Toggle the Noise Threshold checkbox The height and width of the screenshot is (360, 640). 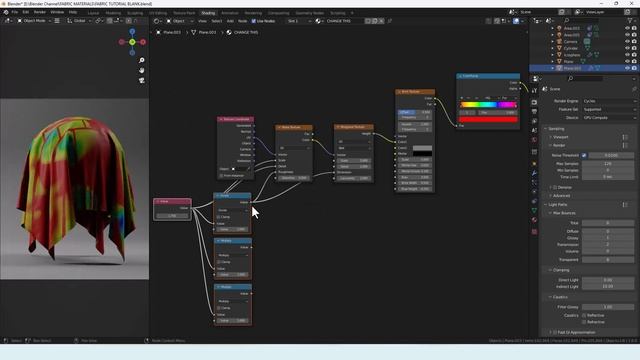[584, 156]
